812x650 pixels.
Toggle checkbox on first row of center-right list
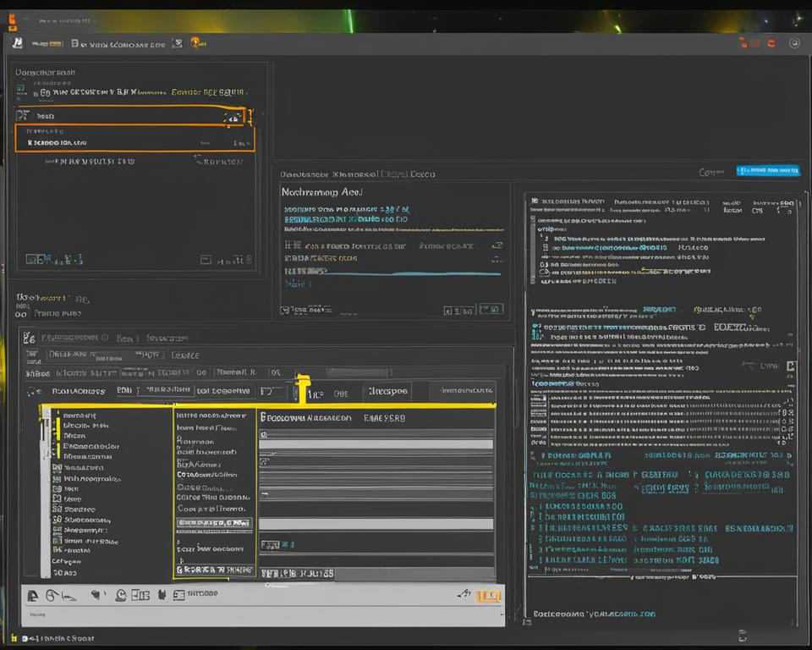[x=264, y=434]
